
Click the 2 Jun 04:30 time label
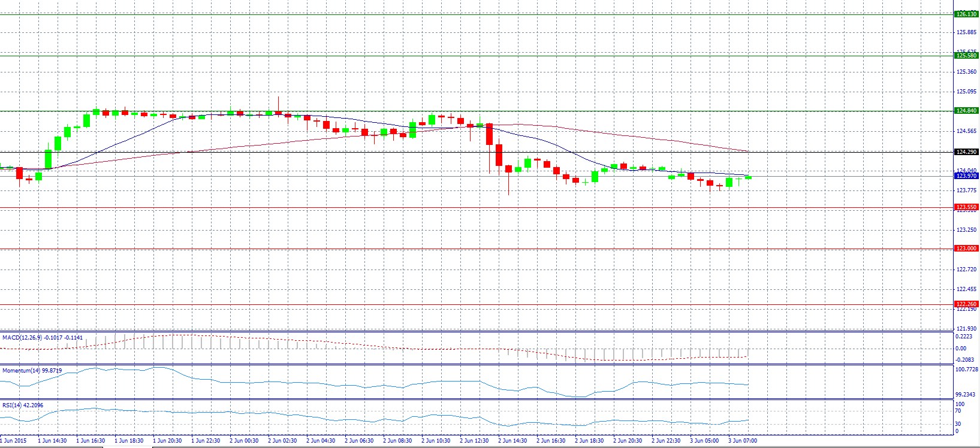[x=321, y=441]
